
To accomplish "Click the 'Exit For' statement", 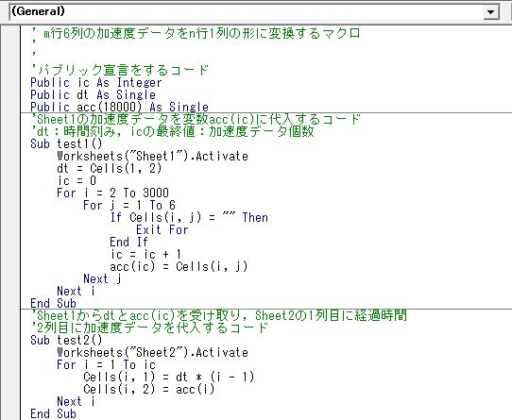I will 162,229.
